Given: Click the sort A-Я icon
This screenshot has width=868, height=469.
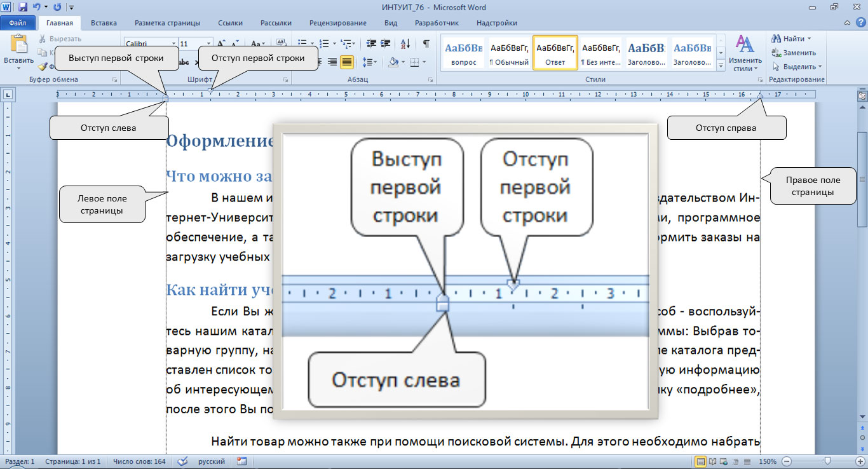Looking at the screenshot, I should [x=405, y=43].
